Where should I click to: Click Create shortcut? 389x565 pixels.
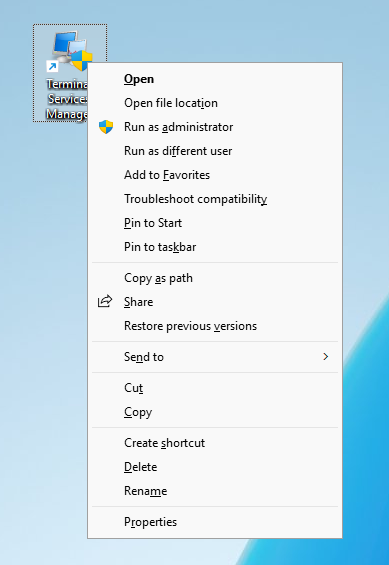[x=215, y=443]
